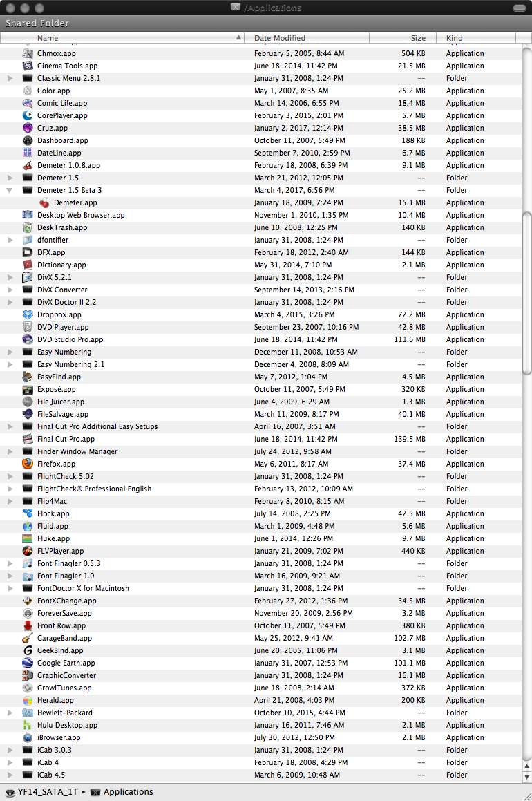Screen dimensions: 532x801
Task: Expand the Easy Numbering 2.1 folder
Action: point(10,364)
